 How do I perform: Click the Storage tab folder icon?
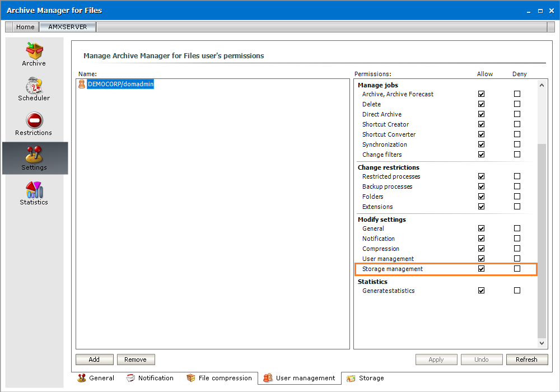click(351, 378)
